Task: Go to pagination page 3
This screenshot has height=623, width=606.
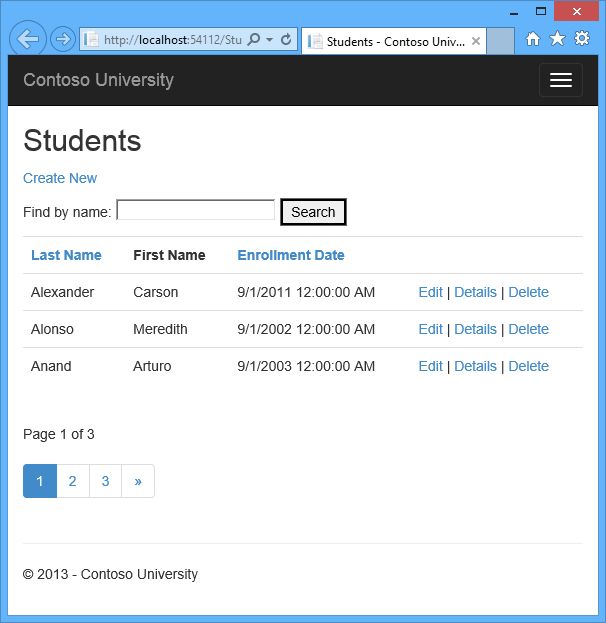Action: pyautogui.click(x=105, y=481)
